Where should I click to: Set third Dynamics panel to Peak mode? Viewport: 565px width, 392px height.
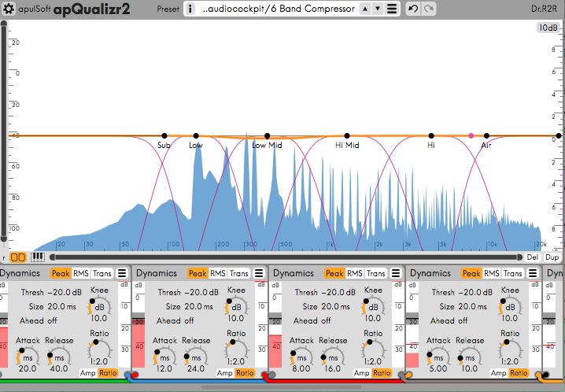[x=334, y=273]
